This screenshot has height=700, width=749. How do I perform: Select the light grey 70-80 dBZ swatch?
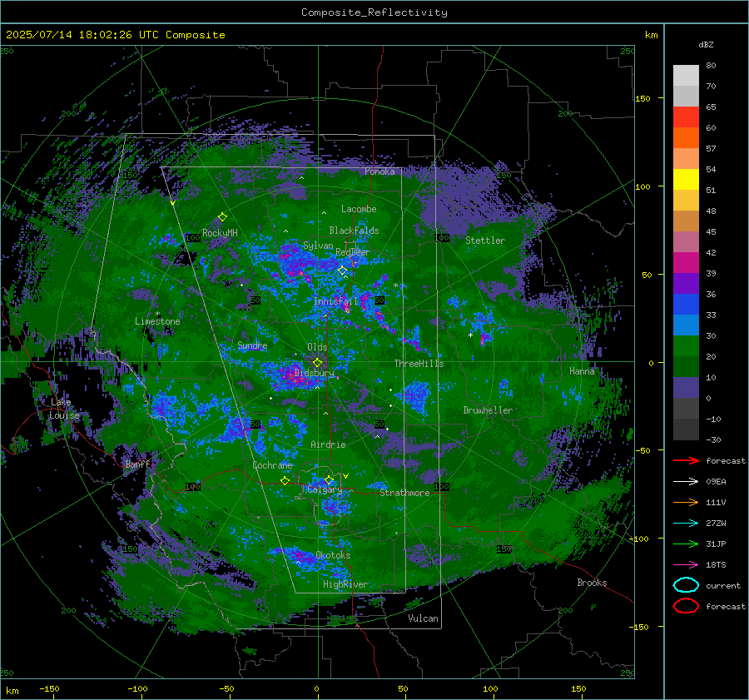(686, 75)
